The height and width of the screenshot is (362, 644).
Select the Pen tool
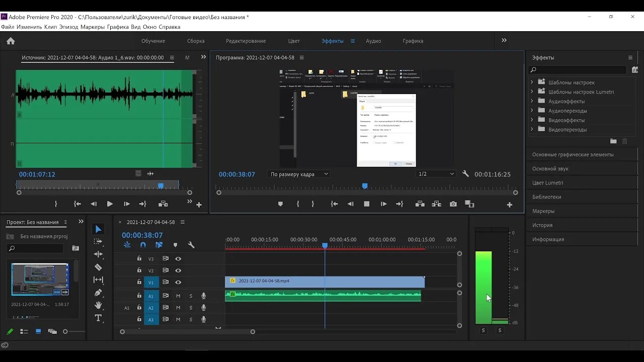click(98, 293)
